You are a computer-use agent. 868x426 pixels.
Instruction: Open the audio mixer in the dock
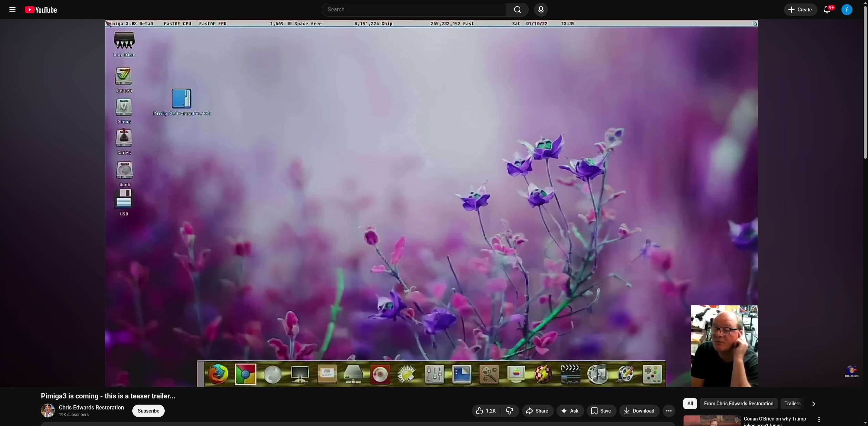click(x=435, y=374)
